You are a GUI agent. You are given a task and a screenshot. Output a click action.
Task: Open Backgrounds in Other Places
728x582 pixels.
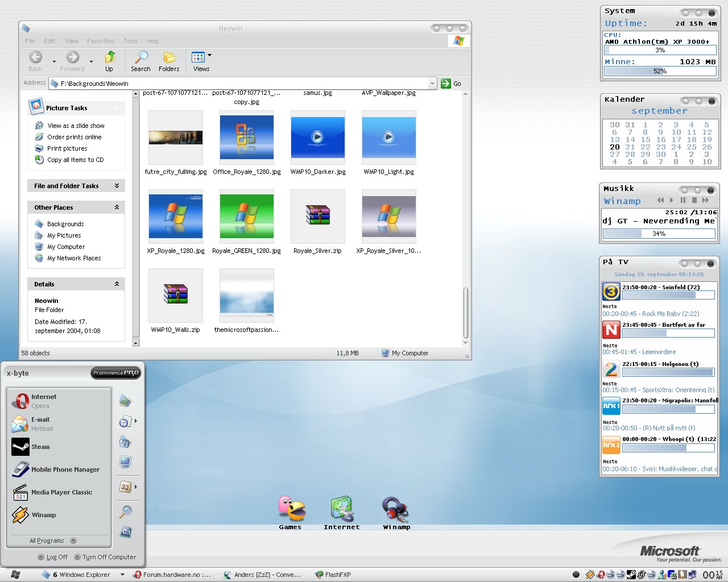click(65, 224)
